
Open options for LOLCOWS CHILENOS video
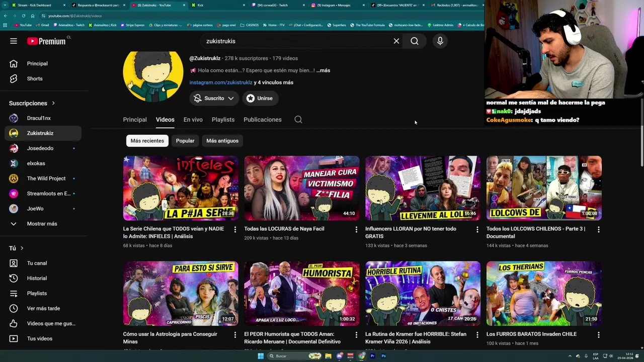click(599, 229)
